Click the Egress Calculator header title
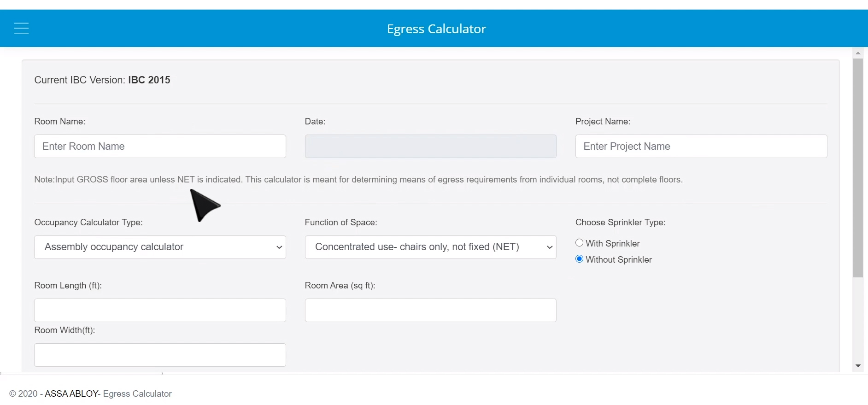This screenshot has height=405, width=868. (x=436, y=29)
